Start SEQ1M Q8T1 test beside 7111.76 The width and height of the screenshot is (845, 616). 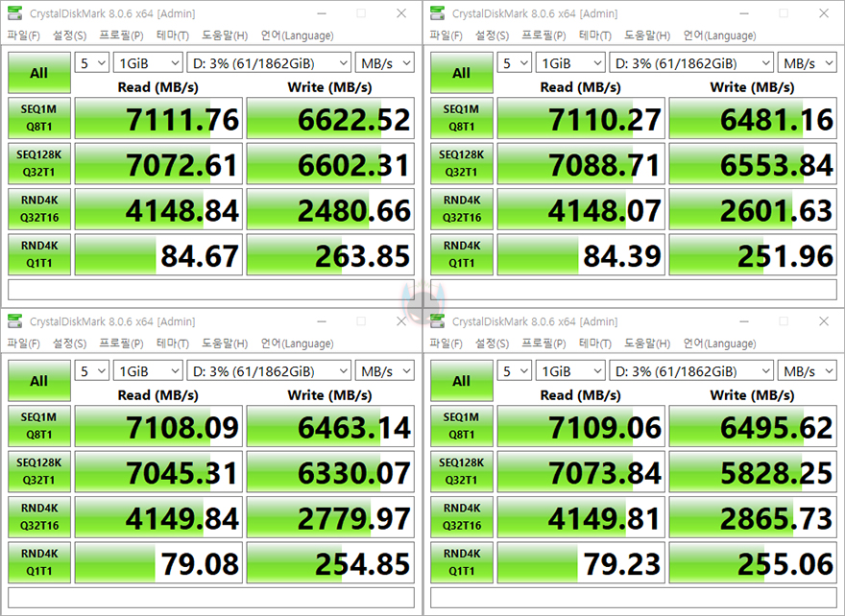pyautogui.click(x=39, y=118)
